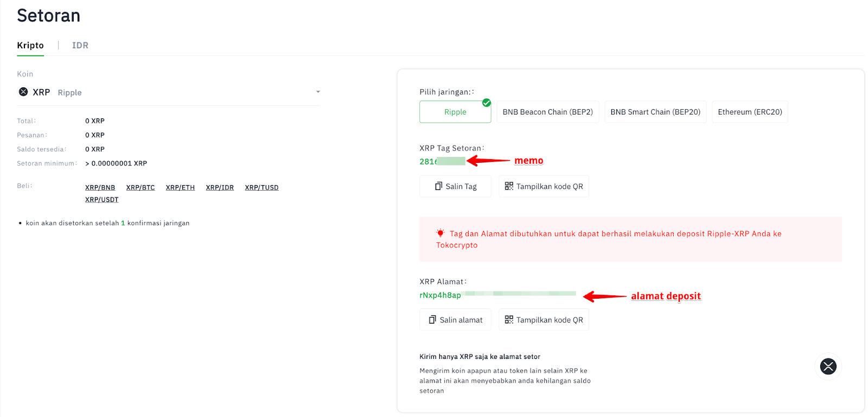Click the minimum deposit value 0.00000001 XRP

(116, 163)
